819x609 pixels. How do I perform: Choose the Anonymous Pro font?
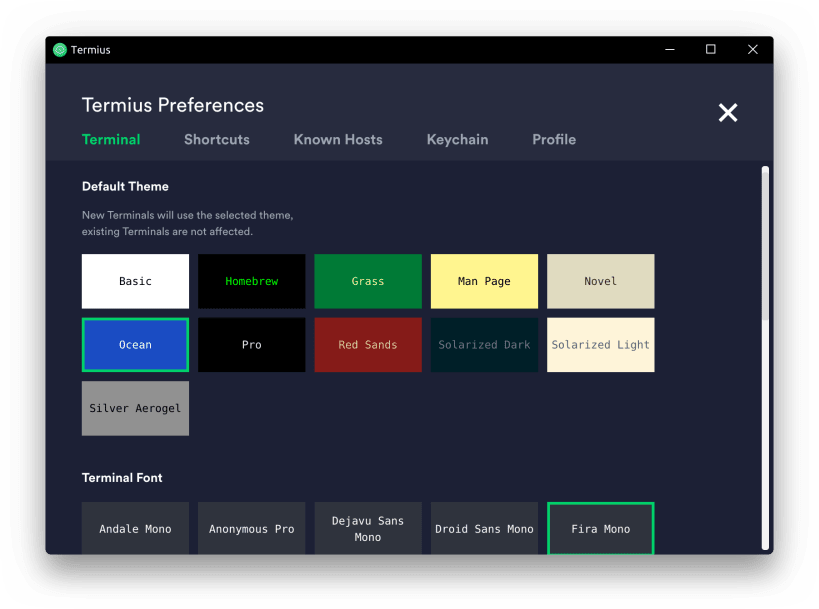(x=251, y=528)
